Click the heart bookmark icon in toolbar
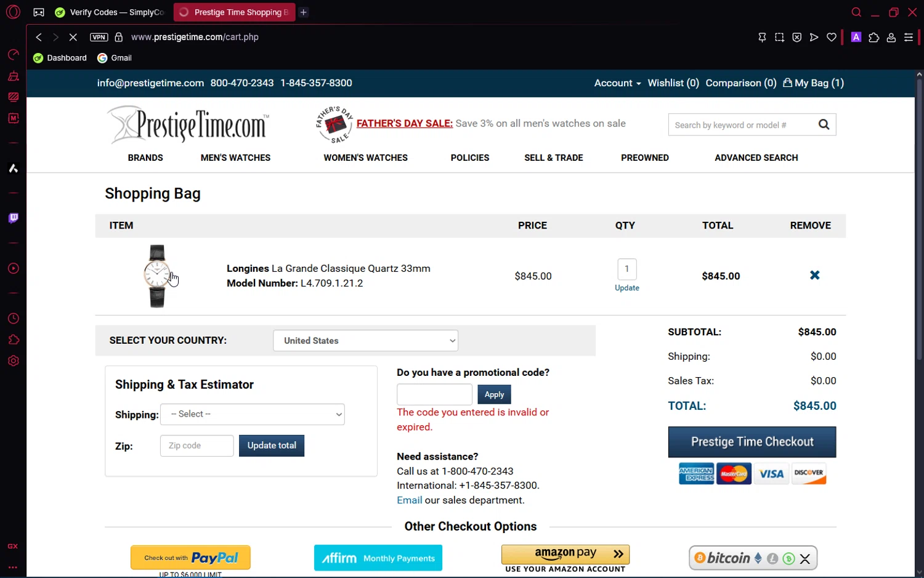924x578 pixels. [832, 38]
